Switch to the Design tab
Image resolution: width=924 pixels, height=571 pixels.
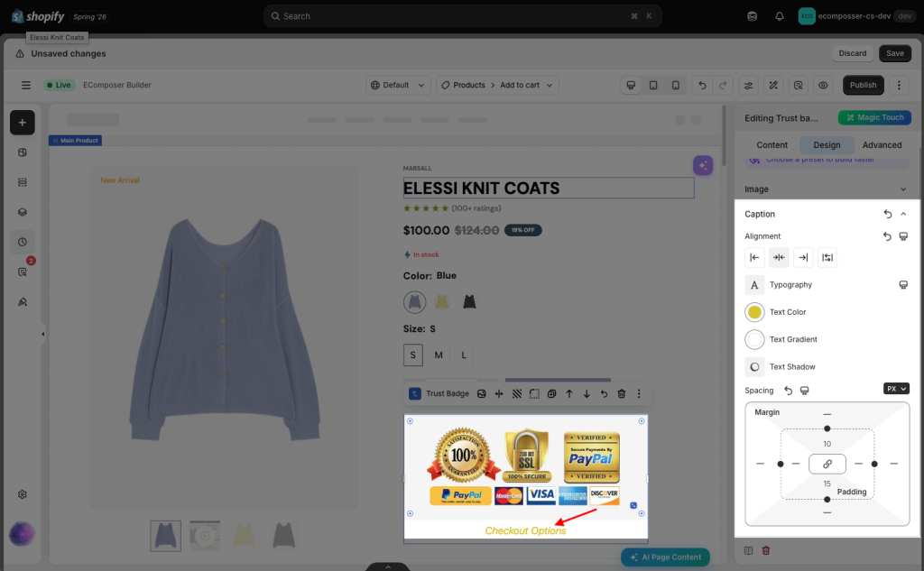tap(827, 145)
